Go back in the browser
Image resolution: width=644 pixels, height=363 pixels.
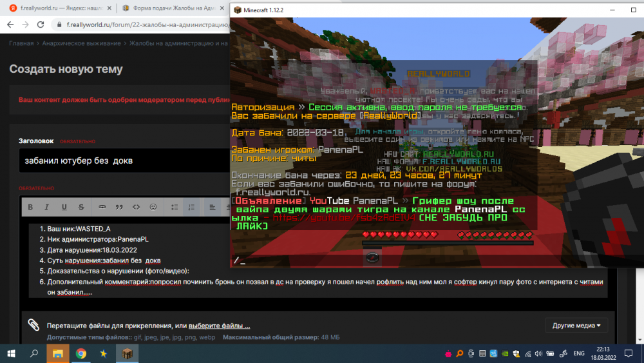10,25
